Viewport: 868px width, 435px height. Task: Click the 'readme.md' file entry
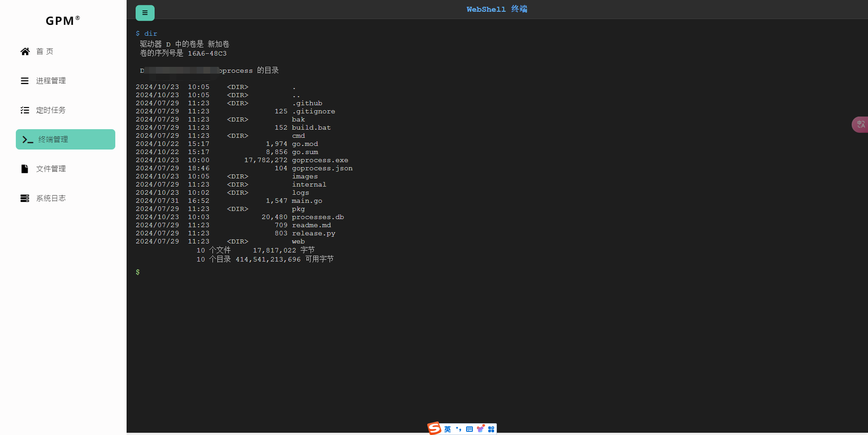coord(311,225)
